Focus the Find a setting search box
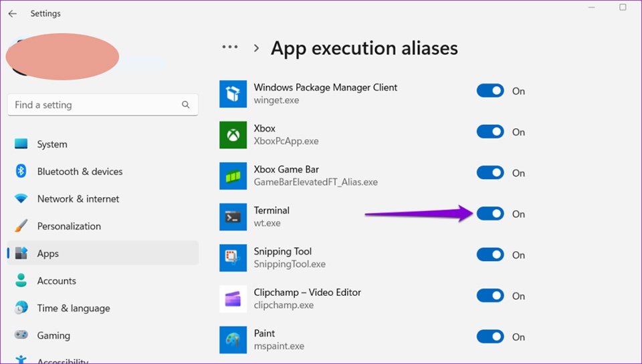This screenshot has height=364, width=642. point(103,105)
